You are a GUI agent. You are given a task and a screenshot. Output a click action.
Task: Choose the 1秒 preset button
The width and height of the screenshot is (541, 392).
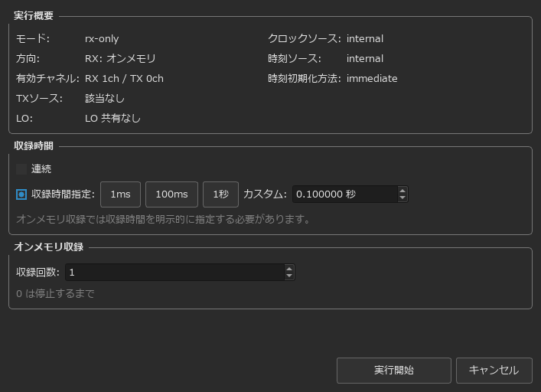pos(220,194)
